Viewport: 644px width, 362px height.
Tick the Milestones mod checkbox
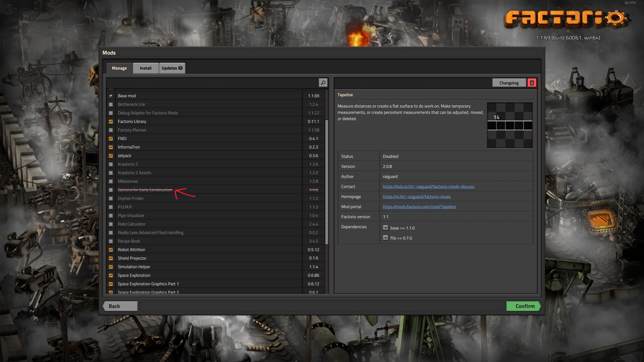(111, 181)
